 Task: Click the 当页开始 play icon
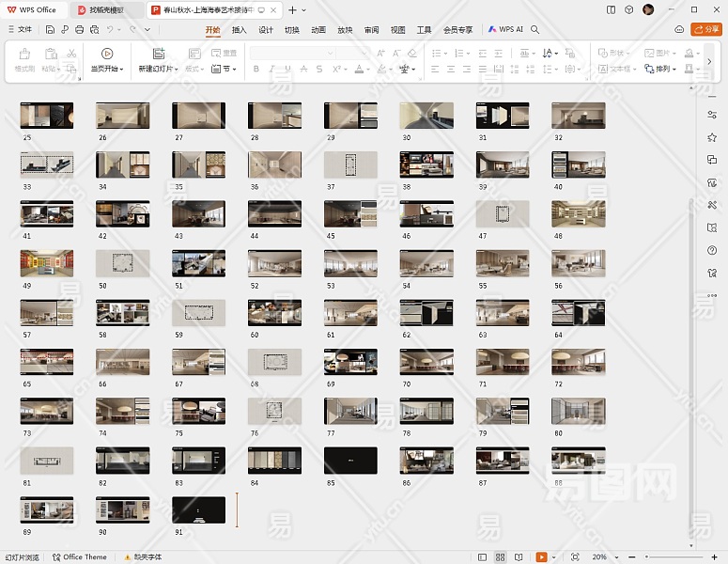106,54
